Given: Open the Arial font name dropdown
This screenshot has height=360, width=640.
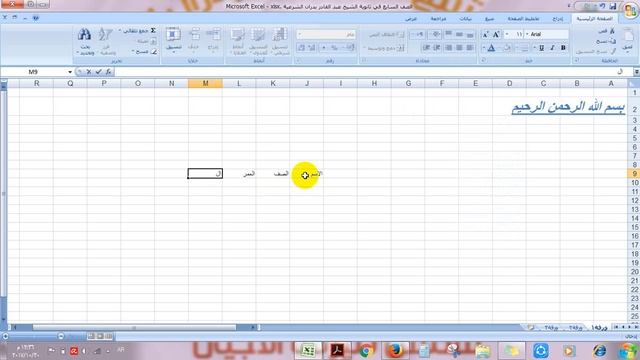Looking at the screenshot, I should [527, 34].
